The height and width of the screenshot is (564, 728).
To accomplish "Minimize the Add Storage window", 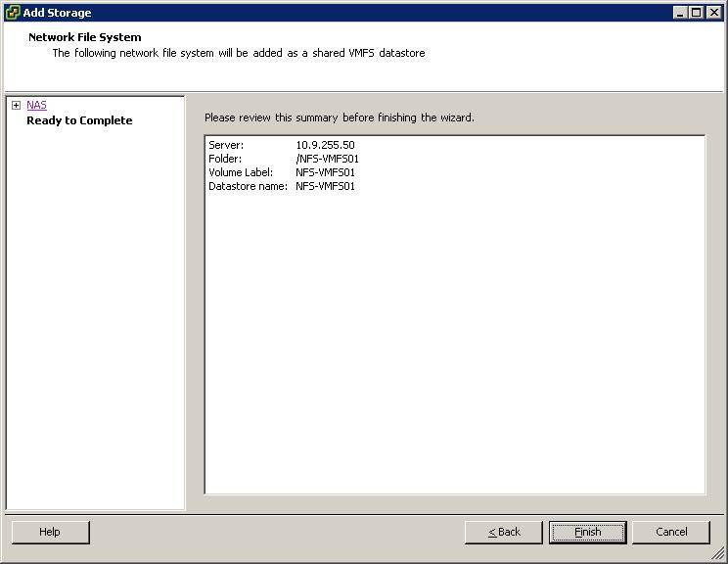I will point(680,13).
